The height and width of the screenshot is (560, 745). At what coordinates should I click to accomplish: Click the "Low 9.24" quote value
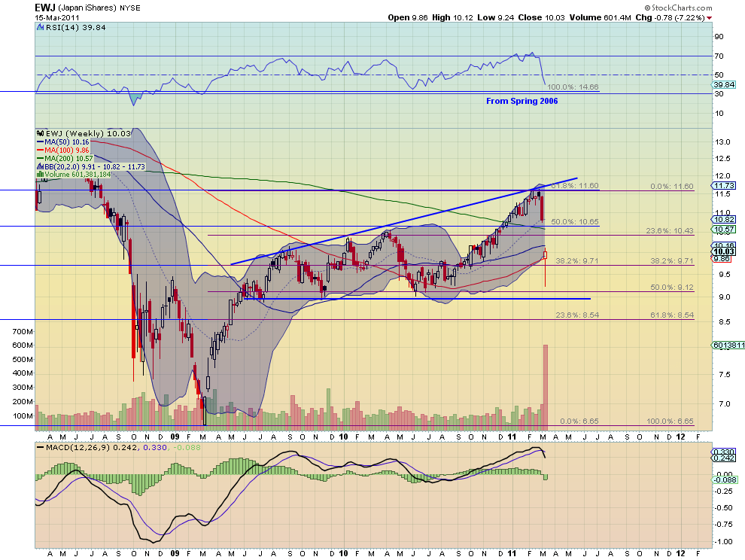click(495, 17)
